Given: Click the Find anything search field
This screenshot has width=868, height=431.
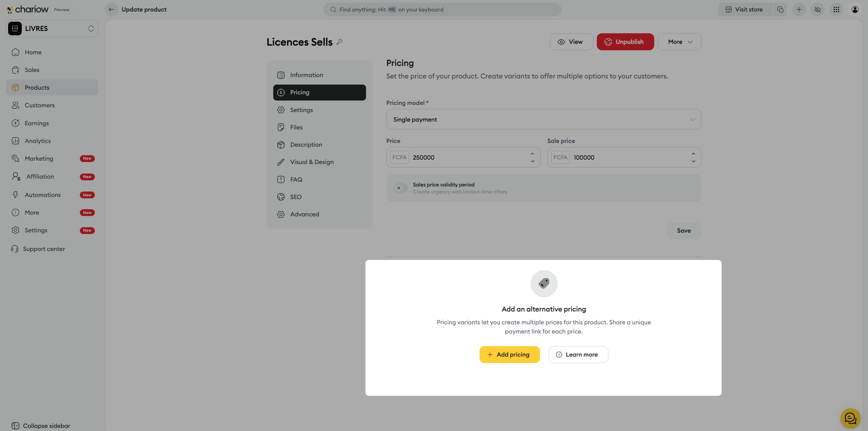Looking at the screenshot, I should 442,10.
